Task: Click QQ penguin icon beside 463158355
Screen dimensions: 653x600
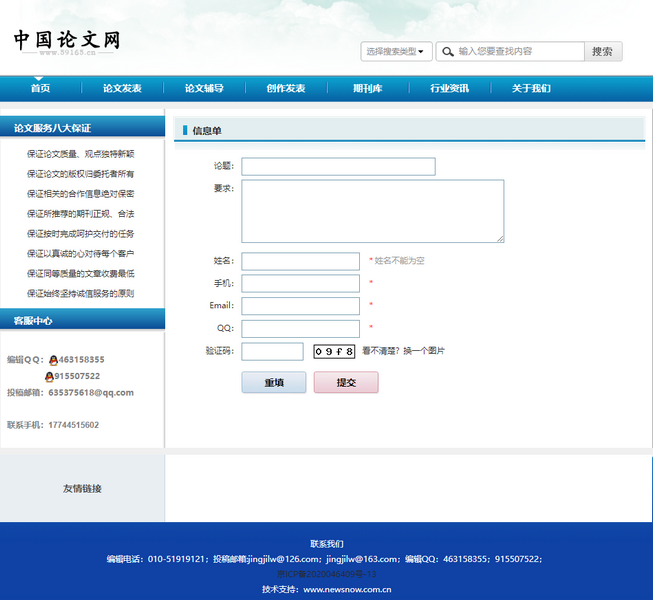Action: (x=53, y=359)
